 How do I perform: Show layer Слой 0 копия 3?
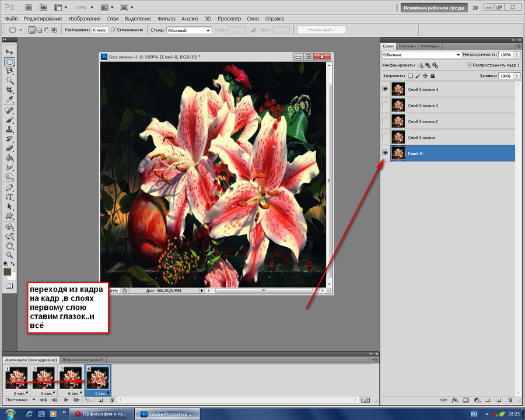coord(386,105)
